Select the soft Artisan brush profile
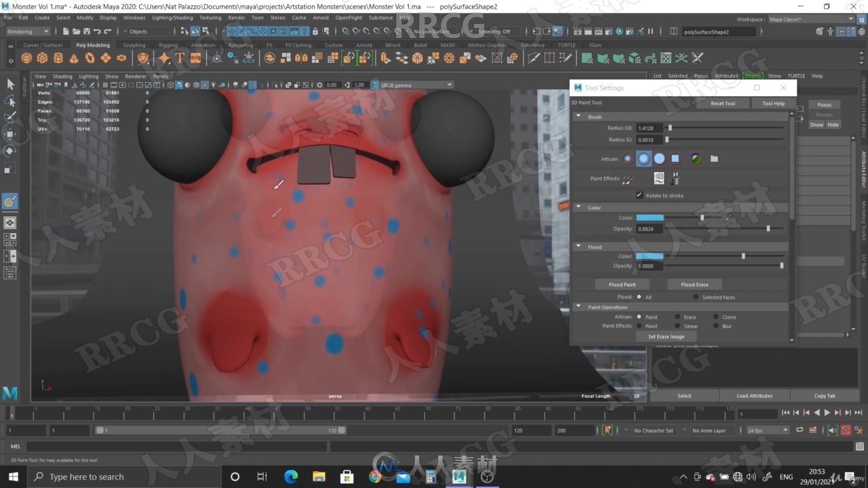This screenshot has width=868, height=488. pyautogui.click(x=644, y=159)
